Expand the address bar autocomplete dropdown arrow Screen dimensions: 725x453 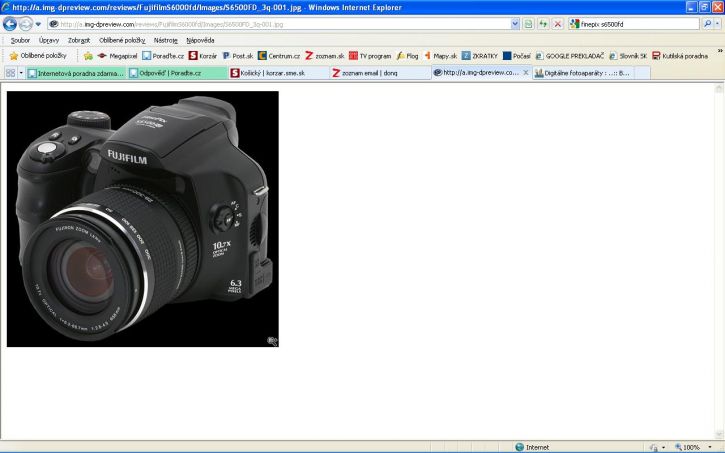pos(515,24)
